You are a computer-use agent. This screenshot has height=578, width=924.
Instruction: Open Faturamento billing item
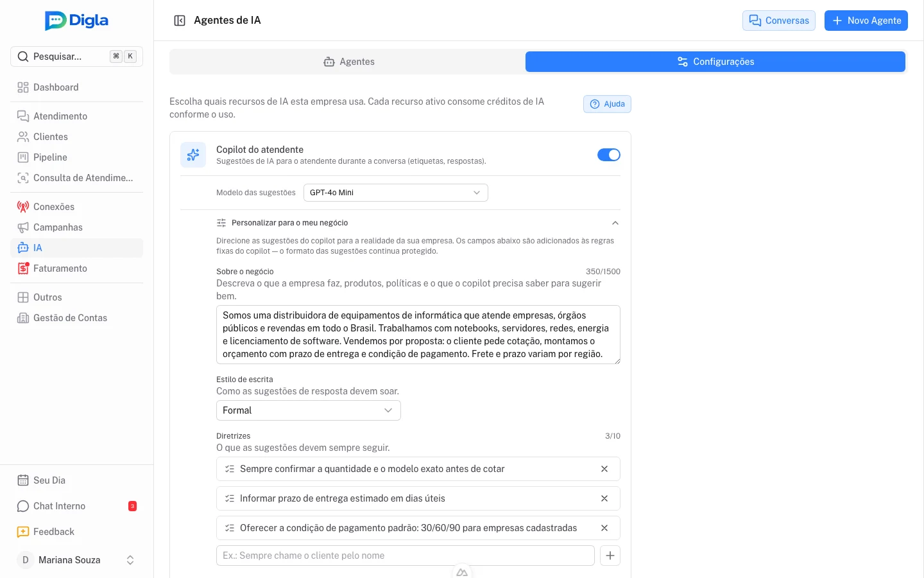point(76,268)
